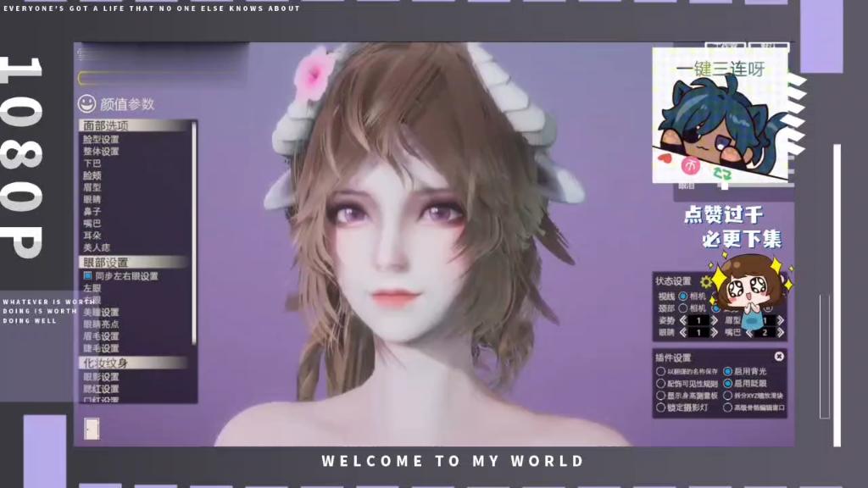
Task: Open 整体设置 in face options
Action: tap(101, 152)
